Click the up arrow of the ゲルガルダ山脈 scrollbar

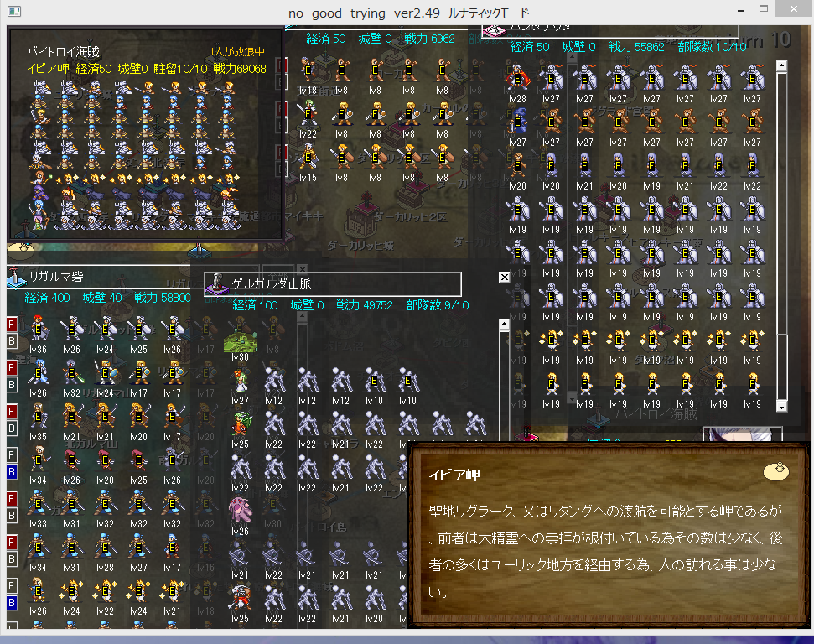[504, 325]
